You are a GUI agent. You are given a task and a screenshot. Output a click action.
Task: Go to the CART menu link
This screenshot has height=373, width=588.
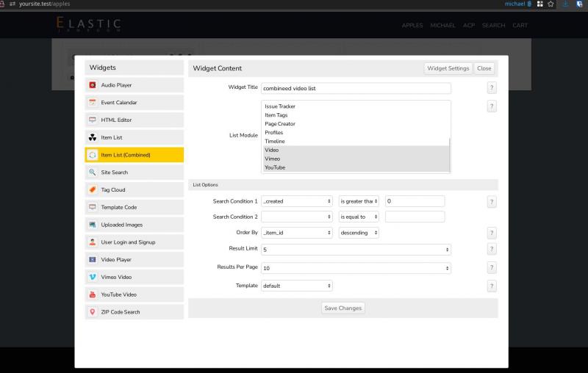[x=520, y=26]
